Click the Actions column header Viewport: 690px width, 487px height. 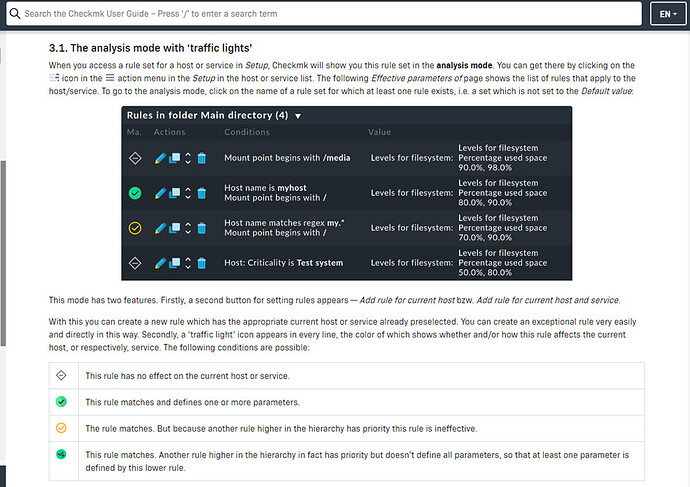click(169, 132)
